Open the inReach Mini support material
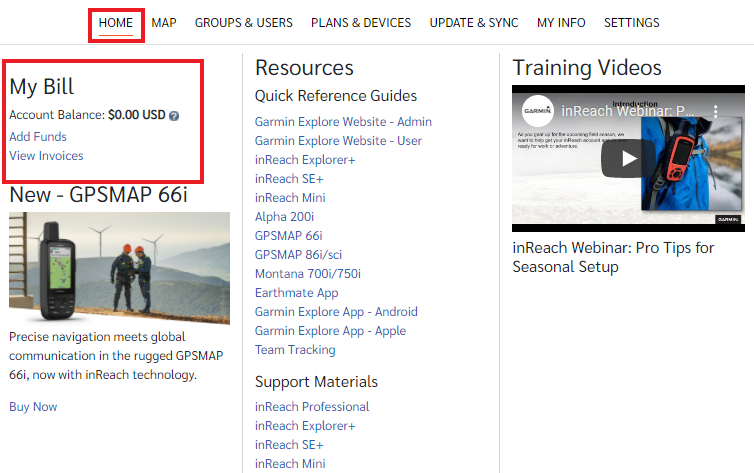The height and width of the screenshot is (473, 754). [290, 464]
